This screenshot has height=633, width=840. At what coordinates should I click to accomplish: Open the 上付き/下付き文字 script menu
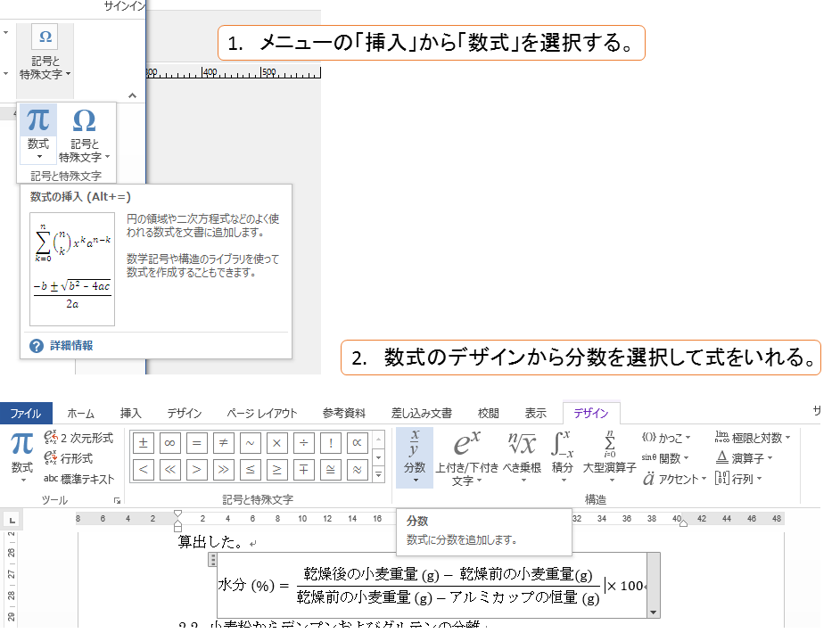[467, 458]
